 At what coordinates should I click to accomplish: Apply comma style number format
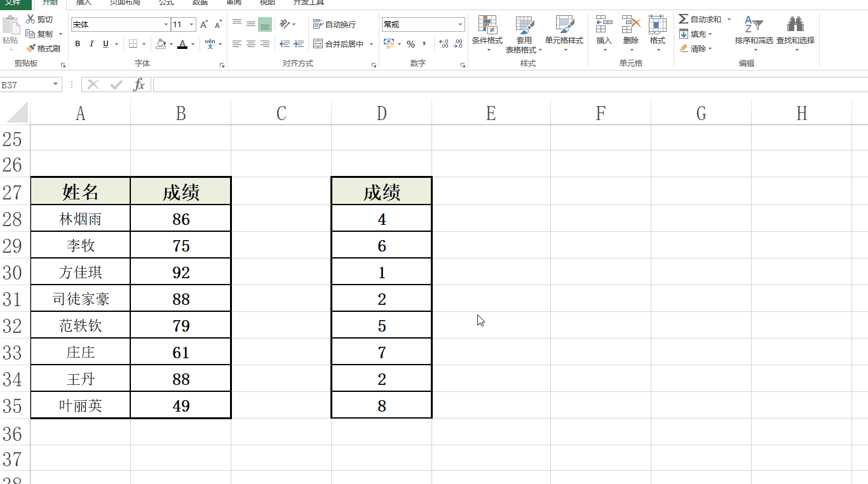[424, 44]
